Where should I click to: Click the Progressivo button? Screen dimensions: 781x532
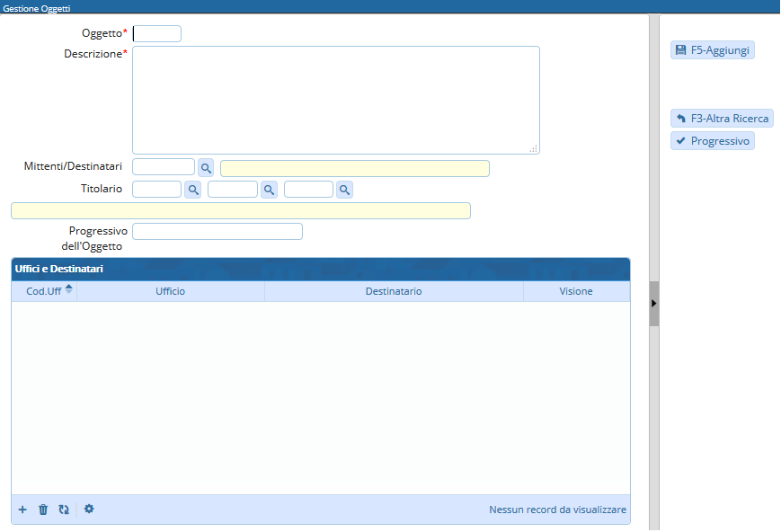(x=712, y=141)
